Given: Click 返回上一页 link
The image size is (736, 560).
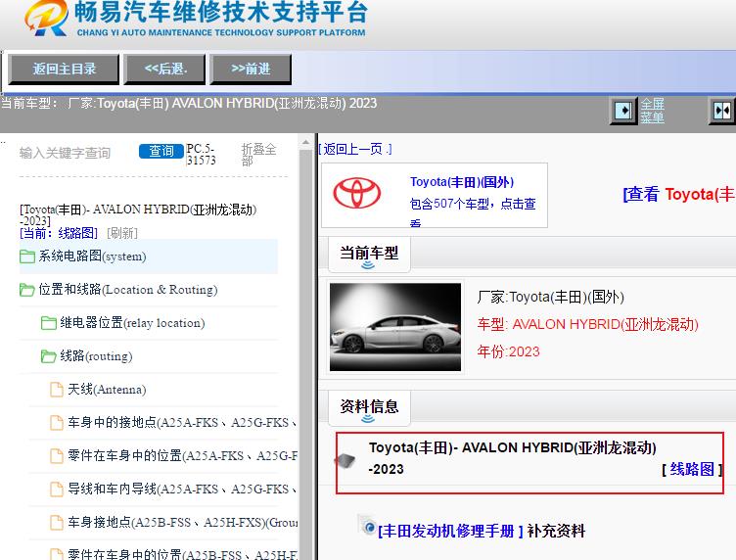Looking at the screenshot, I should click(355, 149).
